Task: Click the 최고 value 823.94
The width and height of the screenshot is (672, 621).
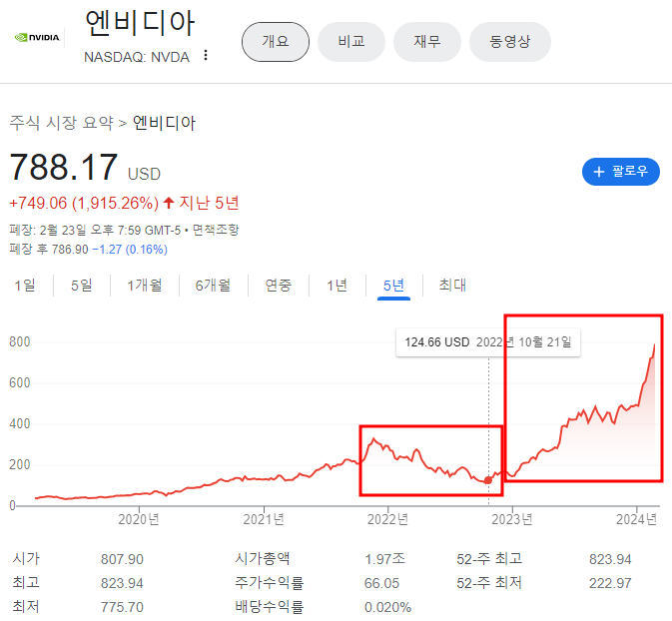Action: pos(122,583)
